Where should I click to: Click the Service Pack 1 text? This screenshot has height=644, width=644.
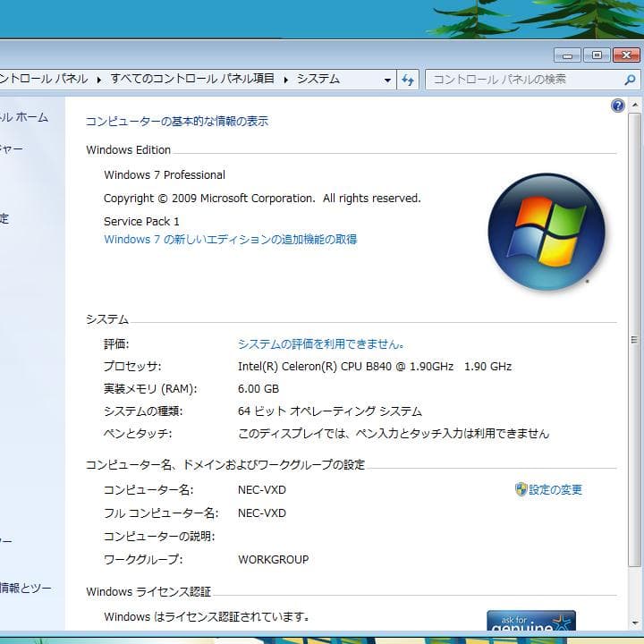(x=141, y=222)
